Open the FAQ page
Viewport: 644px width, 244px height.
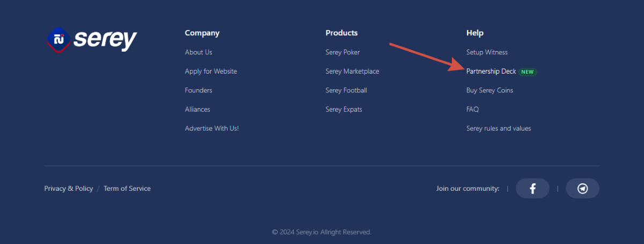[x=472, y=109]
